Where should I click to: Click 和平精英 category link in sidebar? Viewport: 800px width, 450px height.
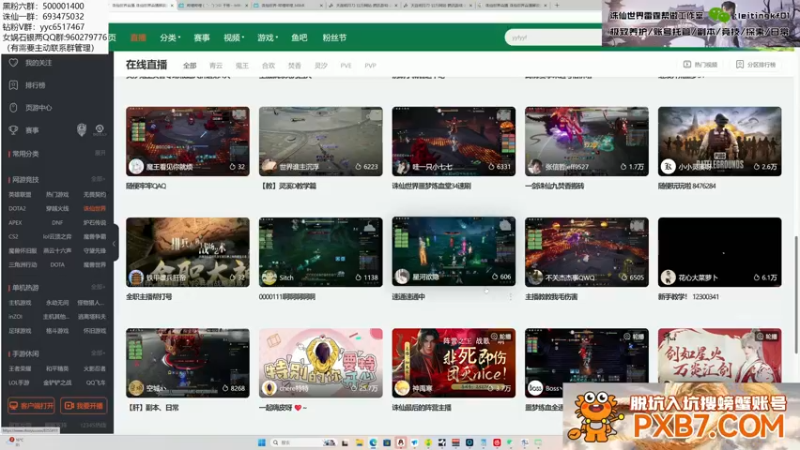click(57, 368)
